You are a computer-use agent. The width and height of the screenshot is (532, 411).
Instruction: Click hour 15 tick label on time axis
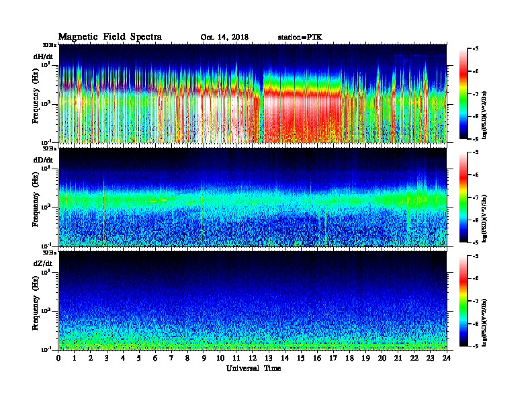click(301, 359)
